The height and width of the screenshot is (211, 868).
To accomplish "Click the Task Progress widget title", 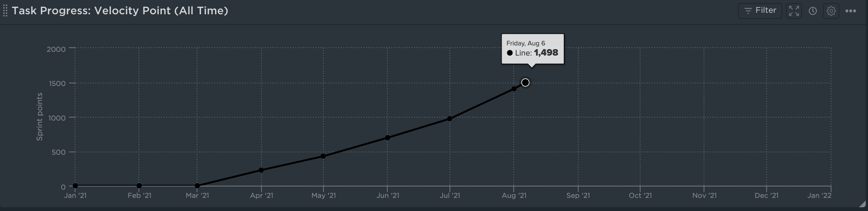I will (120, 11).
